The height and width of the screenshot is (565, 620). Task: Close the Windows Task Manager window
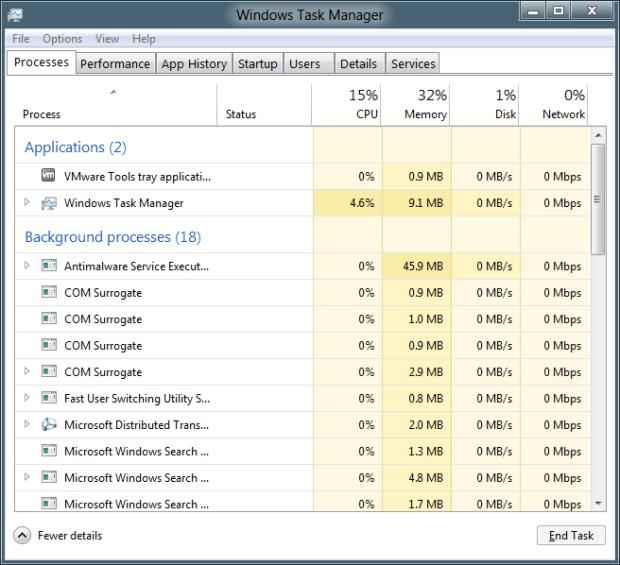592,11
